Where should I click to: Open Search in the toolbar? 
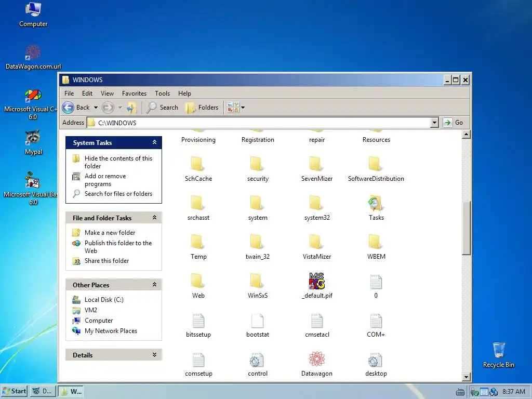click(x=162, y=108)
